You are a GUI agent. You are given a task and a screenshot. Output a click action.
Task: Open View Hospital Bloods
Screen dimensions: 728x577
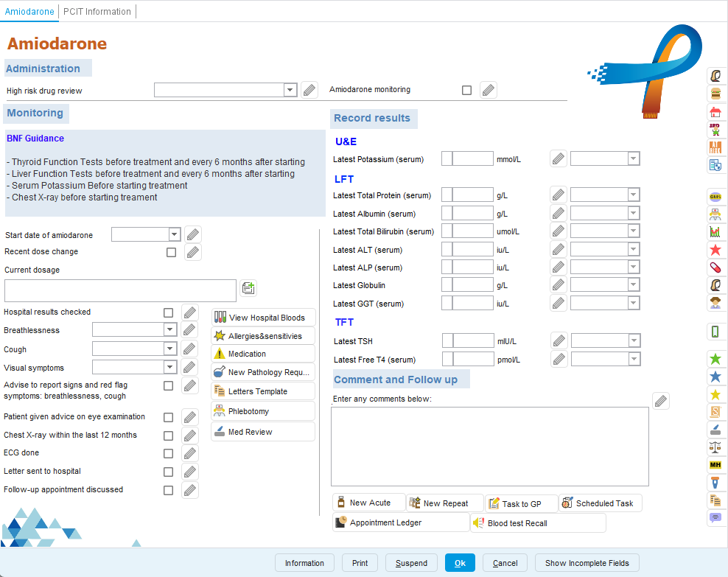pyautogui.click(x=264, y=318)
